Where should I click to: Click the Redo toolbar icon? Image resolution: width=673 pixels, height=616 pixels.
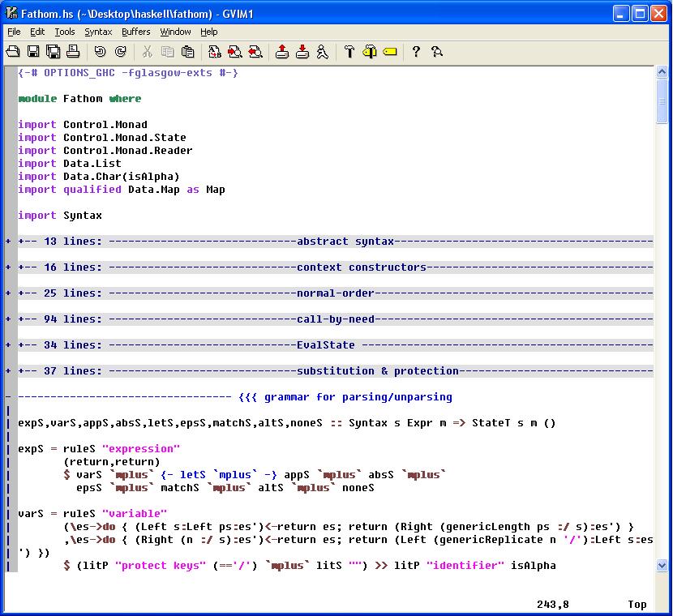click(x=120, y=52)
